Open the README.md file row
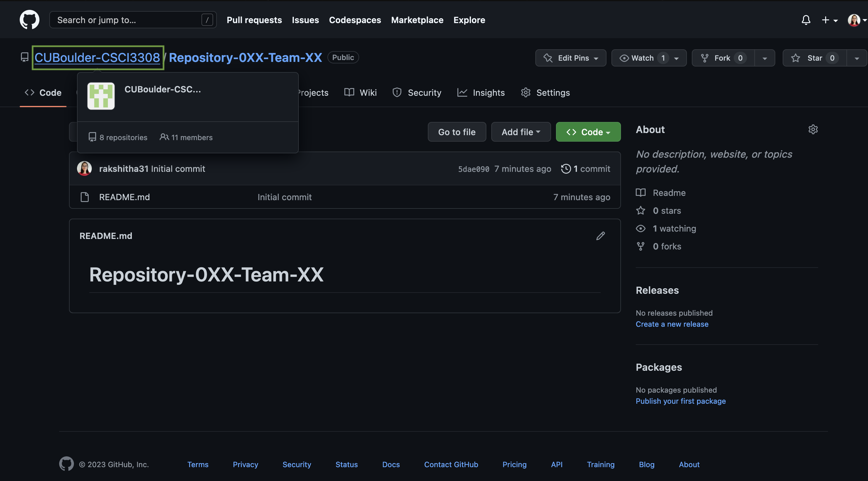Viewport: 868px width, 481px height. pyautogui.click(x=345, y=197)
